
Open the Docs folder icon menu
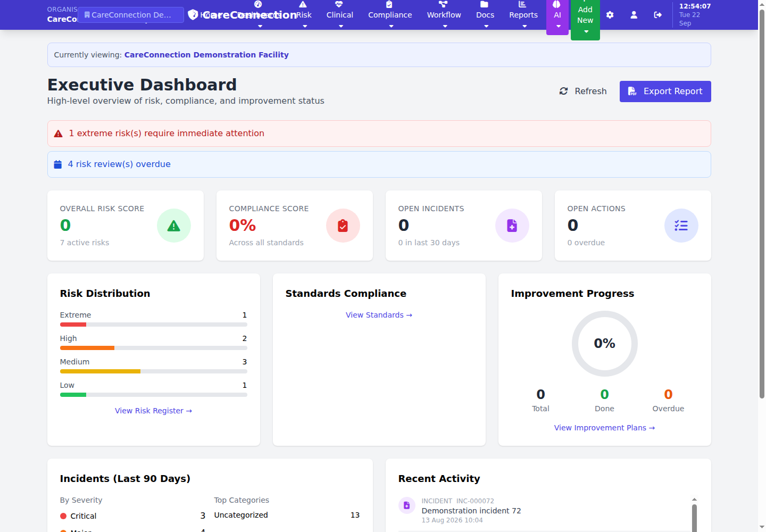point(485,4)
